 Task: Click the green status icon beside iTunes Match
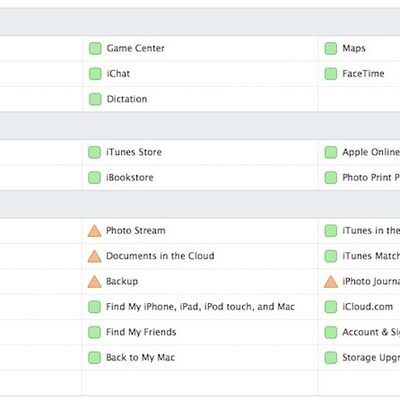point(331,256)
